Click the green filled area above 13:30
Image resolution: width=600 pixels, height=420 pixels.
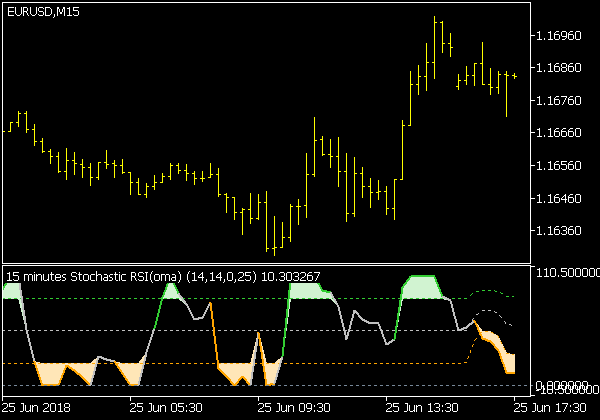[x=422, y=287]
